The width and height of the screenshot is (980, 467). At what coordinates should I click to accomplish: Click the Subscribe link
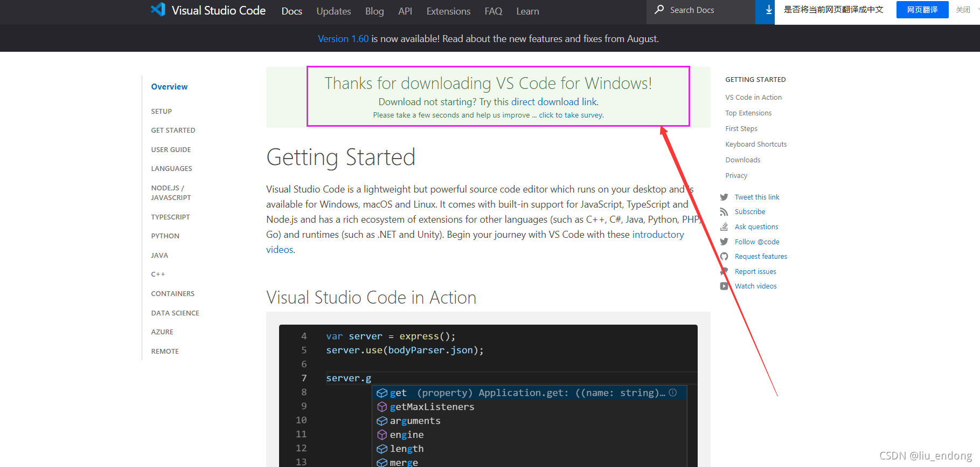click(x=750, y=212)
